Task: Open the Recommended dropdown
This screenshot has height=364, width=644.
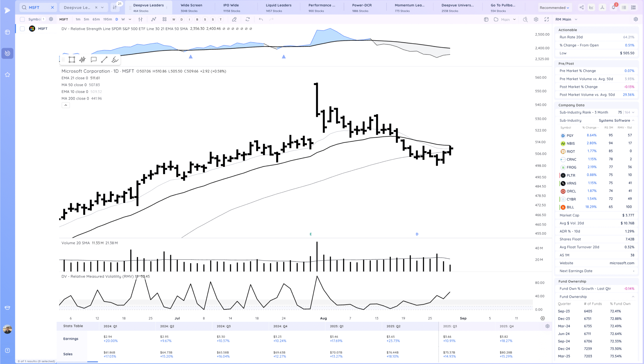Action: coord(554,8)
